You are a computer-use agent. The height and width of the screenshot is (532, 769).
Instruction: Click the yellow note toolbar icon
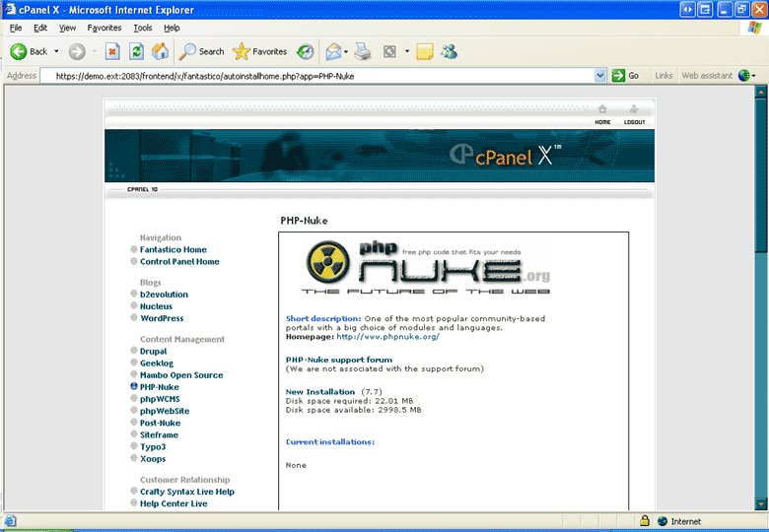[x=425, y=51]
